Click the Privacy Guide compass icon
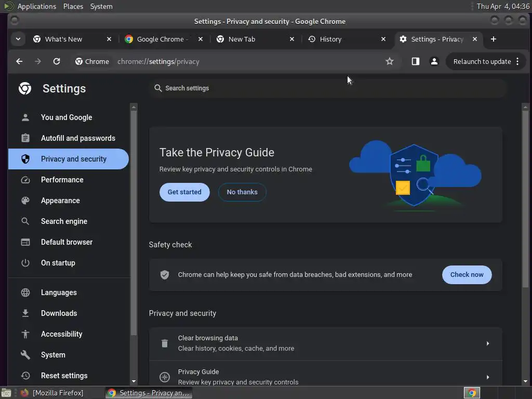The height and width of the screenshot is (399, 532). pos(165,377)
